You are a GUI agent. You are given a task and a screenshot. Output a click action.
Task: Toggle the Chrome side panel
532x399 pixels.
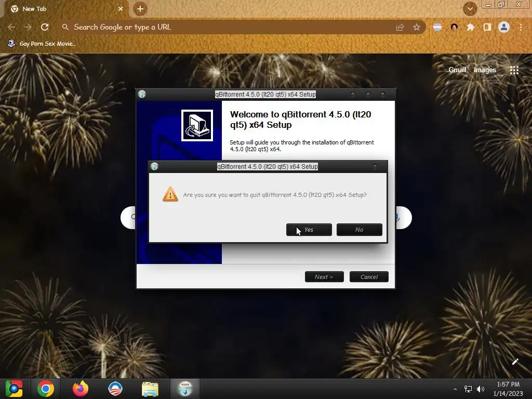487,27
